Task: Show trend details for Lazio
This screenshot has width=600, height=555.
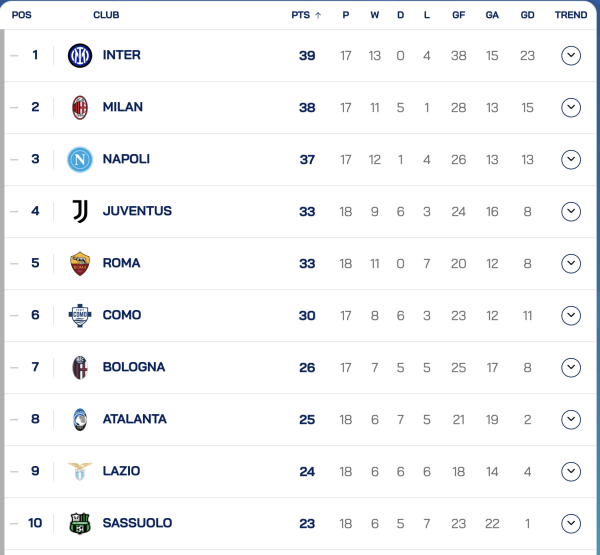Action: 571,472
